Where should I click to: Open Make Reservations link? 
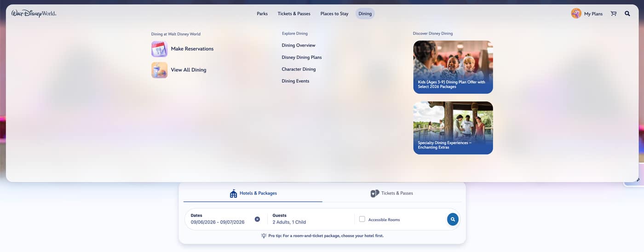point(192,49)
